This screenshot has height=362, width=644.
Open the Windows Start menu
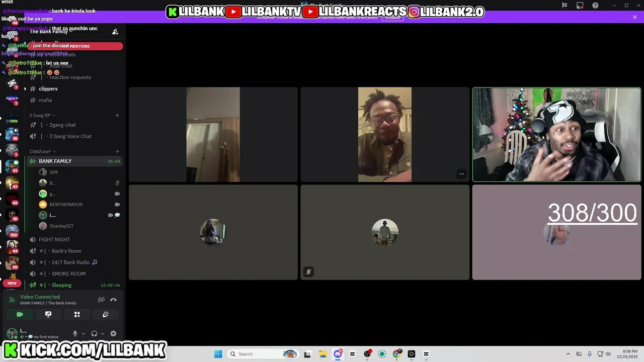218,354
